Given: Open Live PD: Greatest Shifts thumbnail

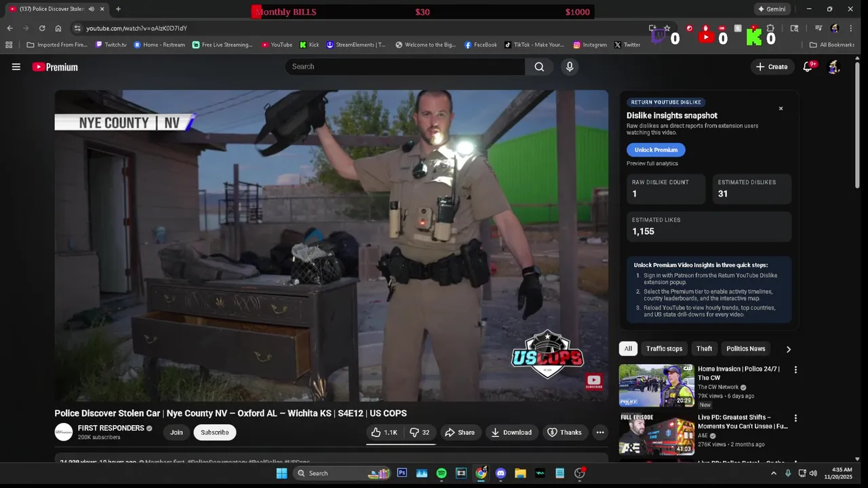Looking at the screenshot, I should pyautogui.click(x=656, y=434).
